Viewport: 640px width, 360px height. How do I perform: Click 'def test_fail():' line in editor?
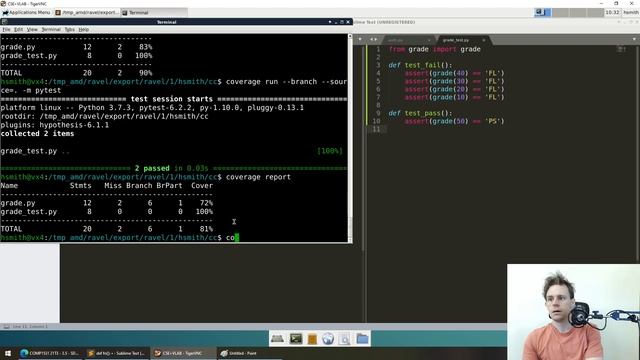point(420,65)
